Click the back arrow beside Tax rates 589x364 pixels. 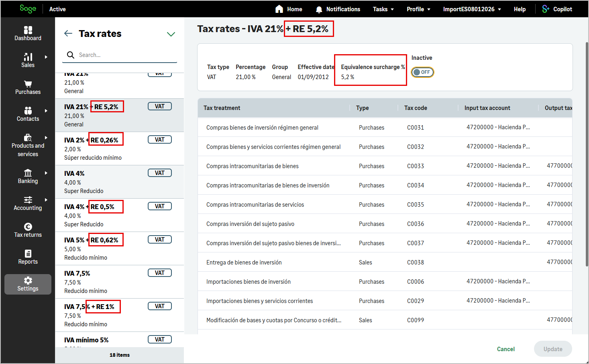68,34
